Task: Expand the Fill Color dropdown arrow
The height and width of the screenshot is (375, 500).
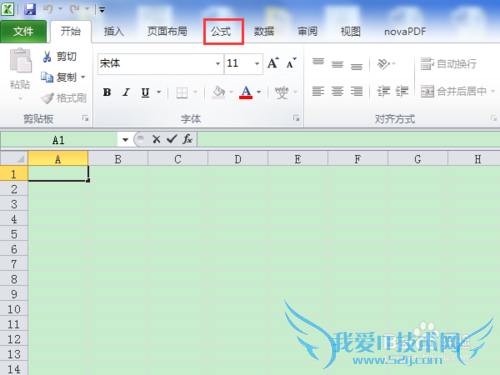Action: pos(231,92)
